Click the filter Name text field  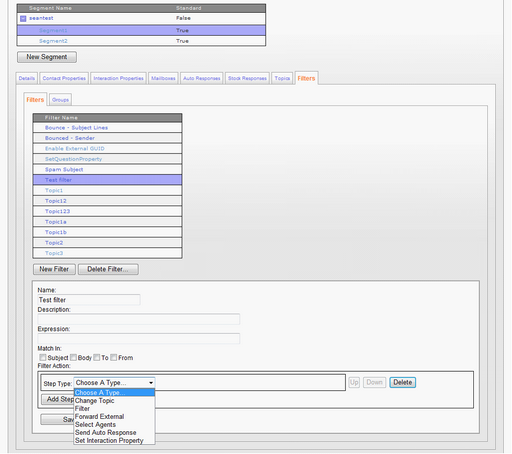click(89, 300)
